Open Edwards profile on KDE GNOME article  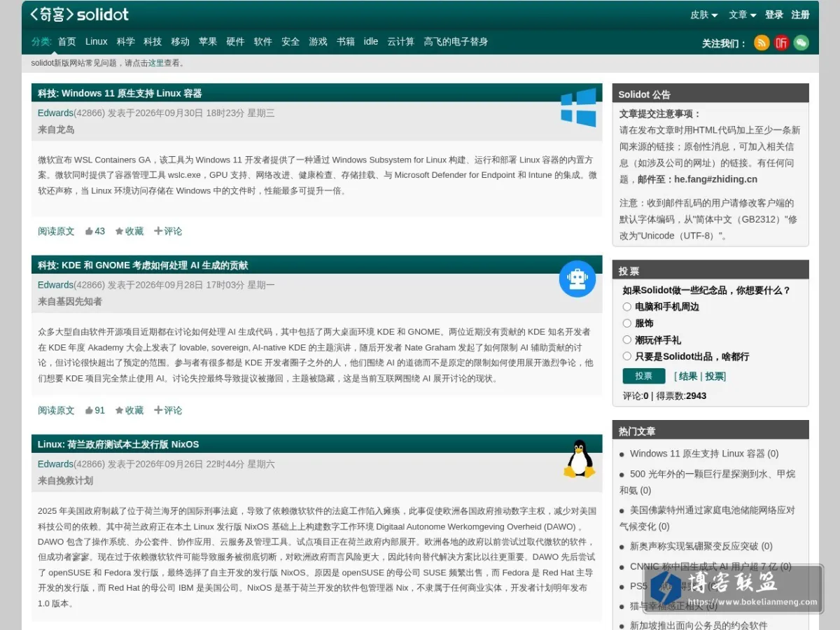[55, 285]
